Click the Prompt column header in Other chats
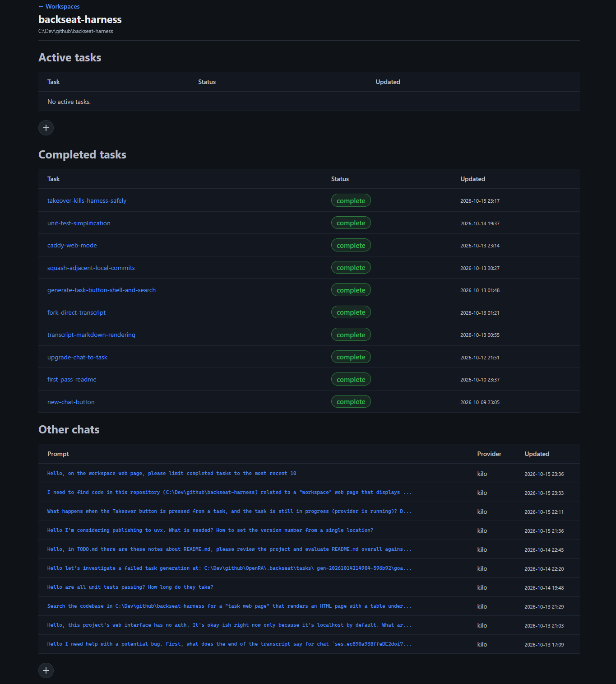This screenshot has width=616, height=684. click(58, 454)
